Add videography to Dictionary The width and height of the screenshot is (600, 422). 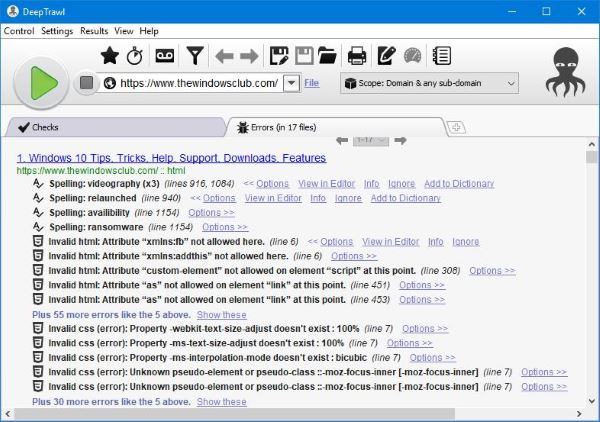coord(459,184)
